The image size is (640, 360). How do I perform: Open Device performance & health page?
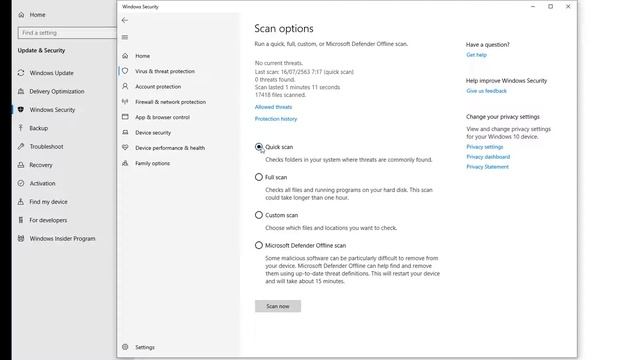170,148
